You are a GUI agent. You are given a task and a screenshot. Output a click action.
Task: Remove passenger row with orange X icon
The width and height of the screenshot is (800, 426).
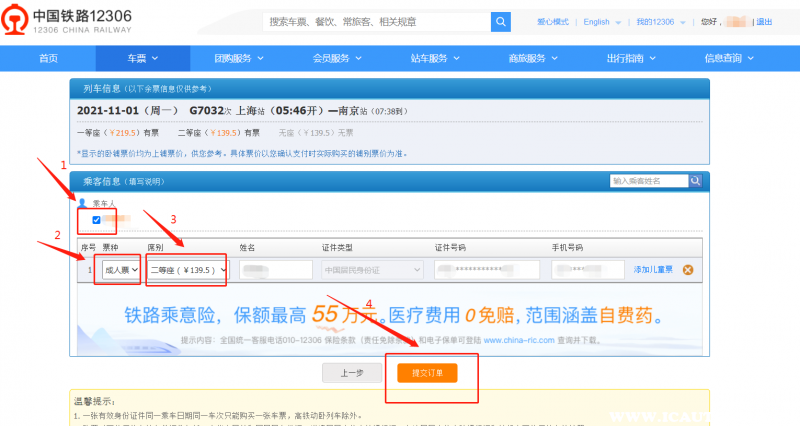pos(687,269)
